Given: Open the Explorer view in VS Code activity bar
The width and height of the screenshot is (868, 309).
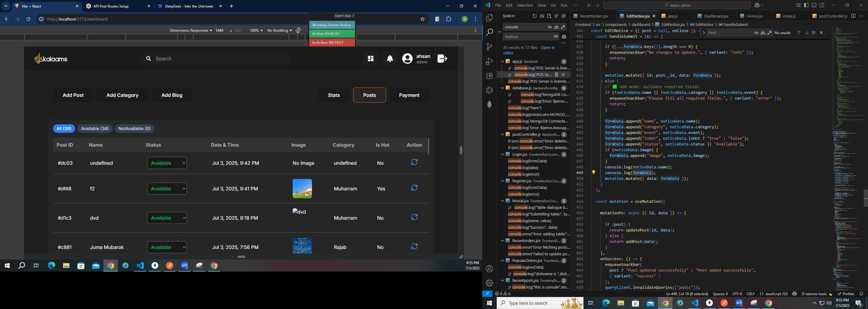Looking at the screenshot, I should [489, 18].
